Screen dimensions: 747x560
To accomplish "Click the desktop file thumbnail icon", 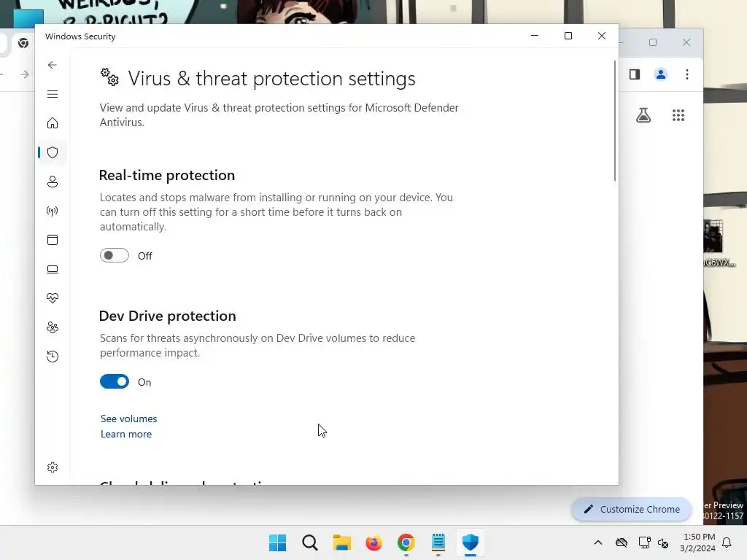I will [x=713, y=237].
